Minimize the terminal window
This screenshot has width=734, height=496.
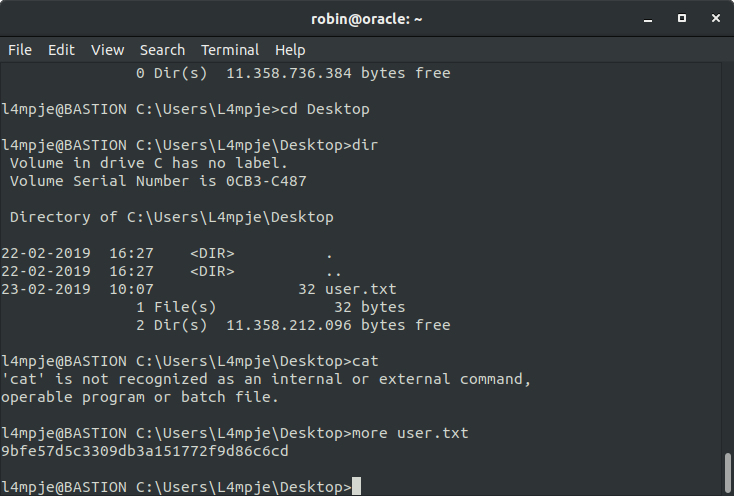click(x=648, y=19)
